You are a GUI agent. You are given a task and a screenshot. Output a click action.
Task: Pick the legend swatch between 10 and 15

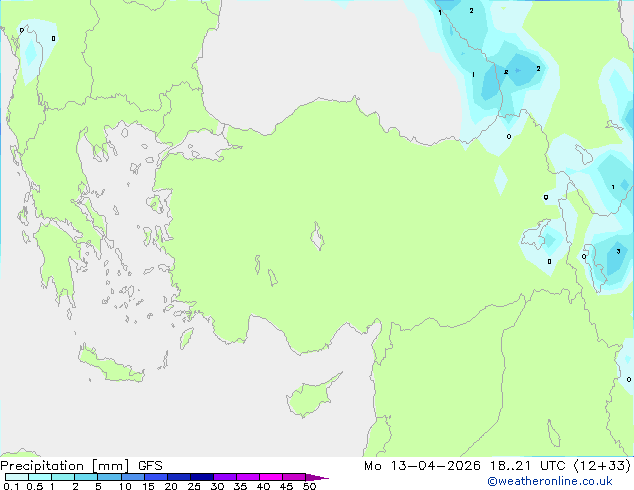(132, 477)
